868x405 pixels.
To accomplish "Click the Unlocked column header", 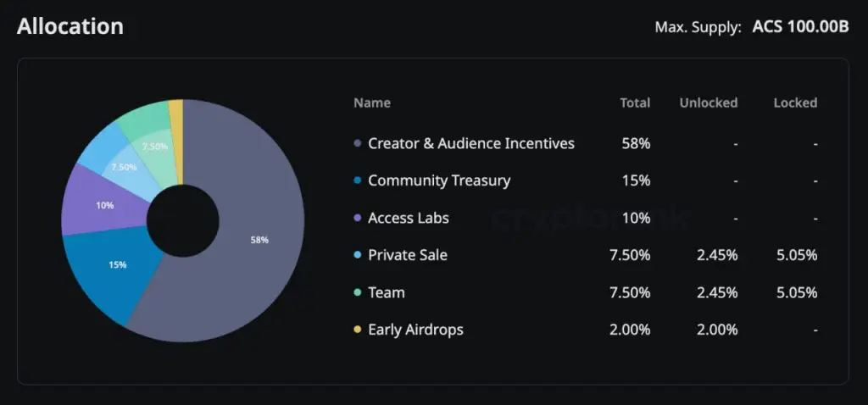I will tap(708, 103).
